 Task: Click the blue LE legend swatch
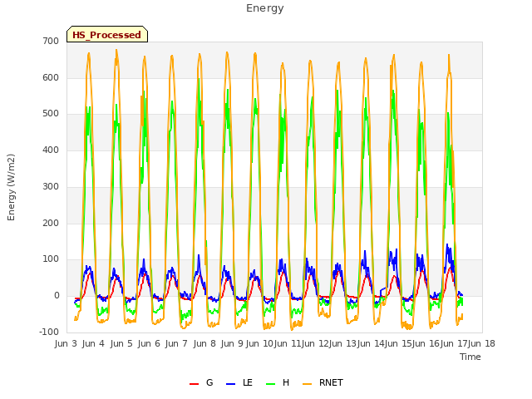pos(230,384)
